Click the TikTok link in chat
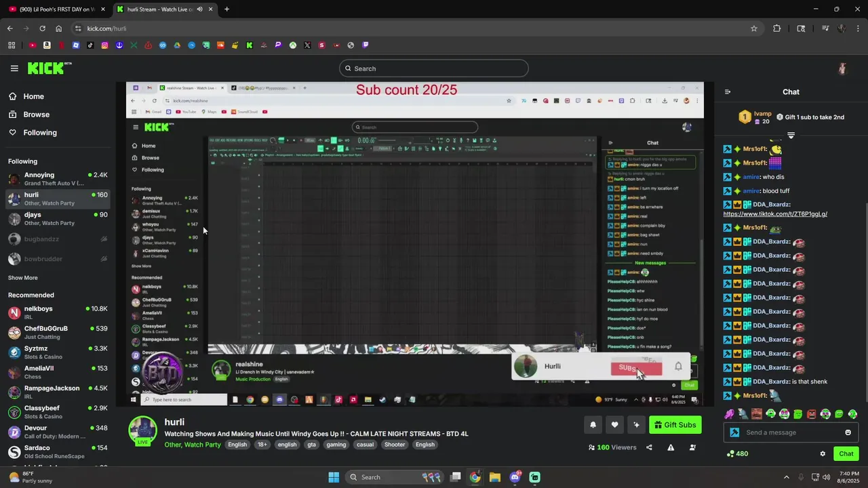868x488 pixels. pyautogui.click(x=775, y=214)
